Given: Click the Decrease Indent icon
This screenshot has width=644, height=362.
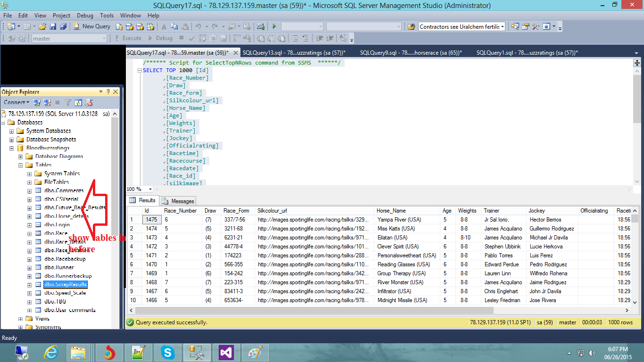Looking at the screenshot, I should click(x=320, y=38).
